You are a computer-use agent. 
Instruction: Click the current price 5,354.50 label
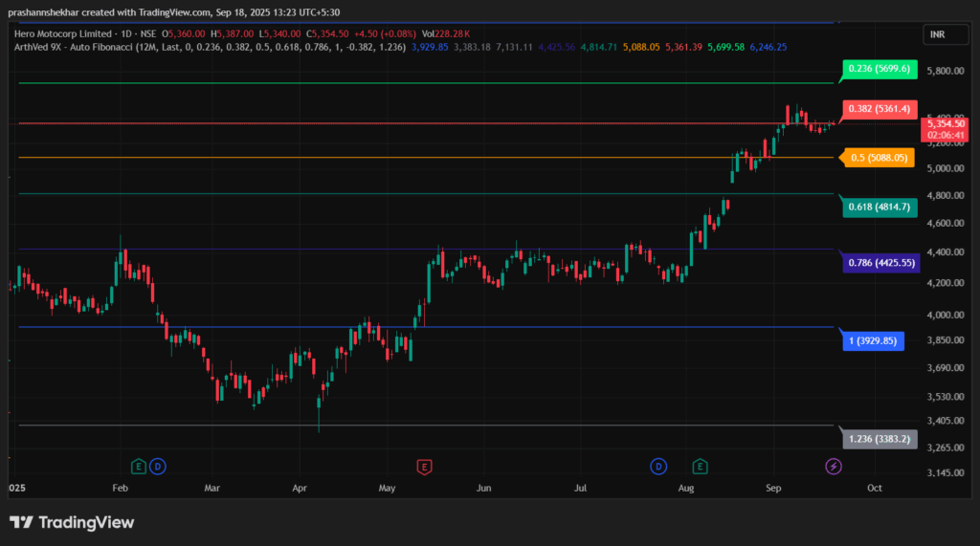click(x=945, y=123)
